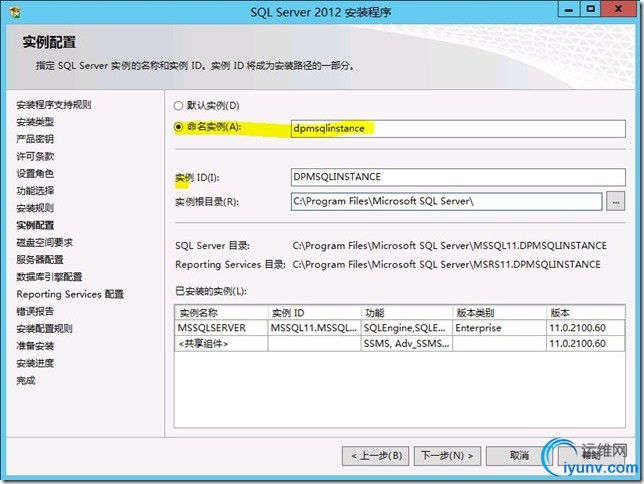Select the 完成 step in the sidebar
This screenshot has width=644, height=484.
25,381
